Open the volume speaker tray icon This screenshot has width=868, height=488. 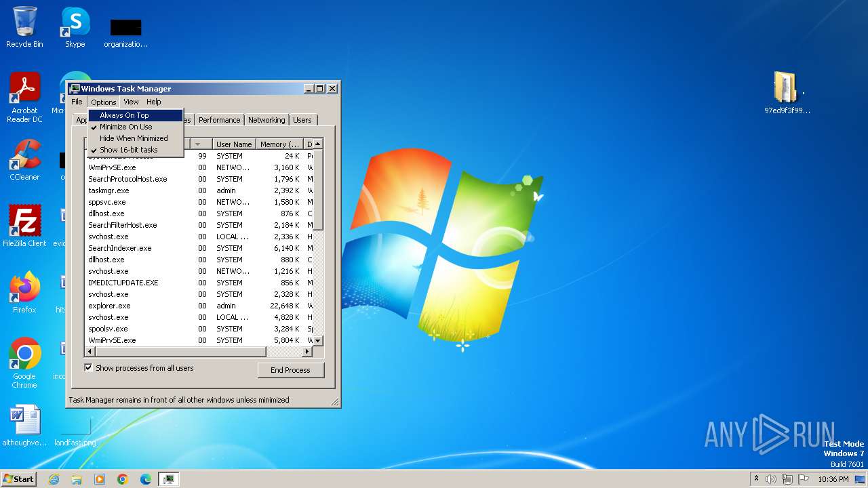coord(771,479)
